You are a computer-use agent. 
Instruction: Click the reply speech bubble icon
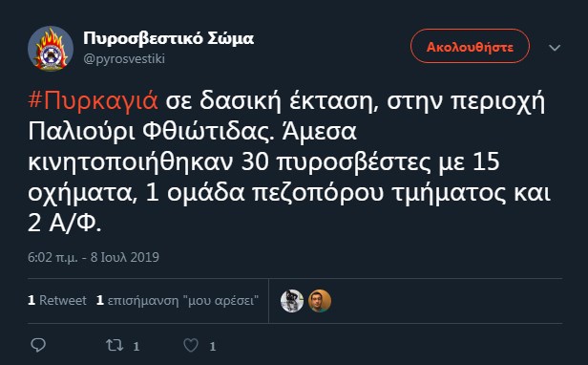38,345
